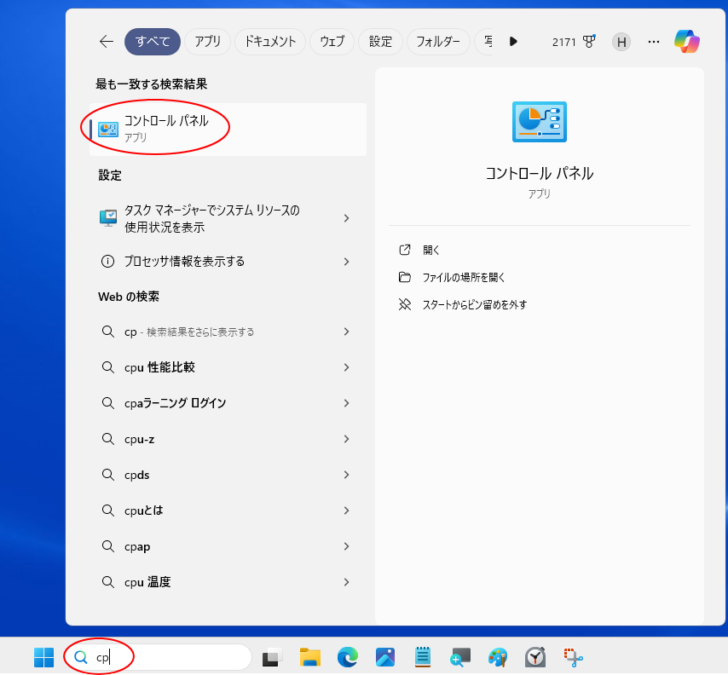This screenshot has width=728, height=675.
Task: Switch to the 設定 filter tab
Action: (x=380, y=42)
